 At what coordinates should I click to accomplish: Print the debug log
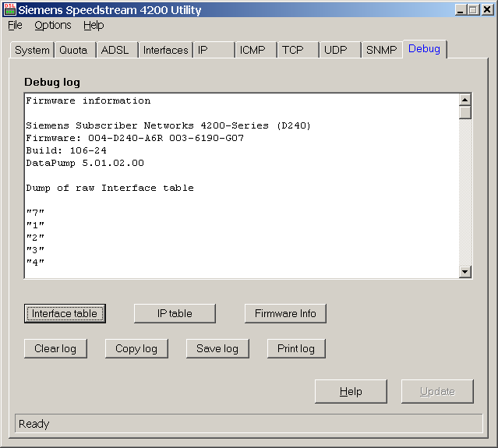(x=296, y=348)
